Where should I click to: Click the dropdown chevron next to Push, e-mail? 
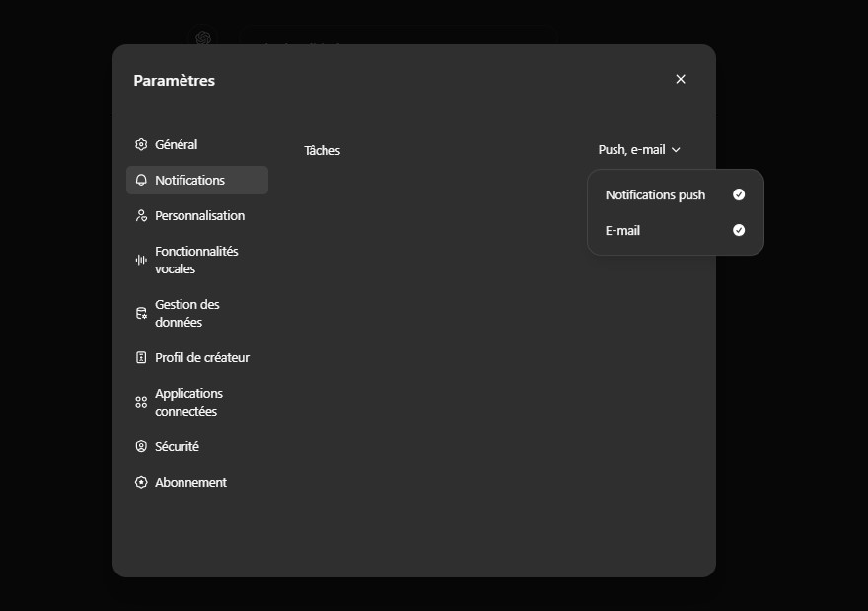click(676, 150)
